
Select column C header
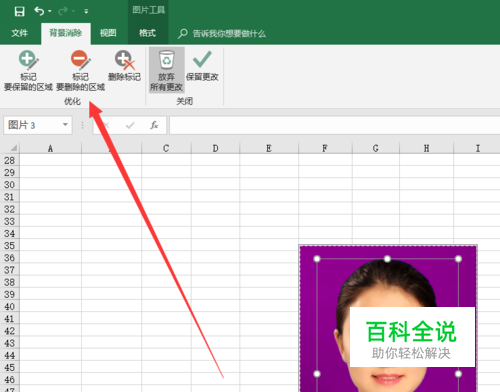166,148
